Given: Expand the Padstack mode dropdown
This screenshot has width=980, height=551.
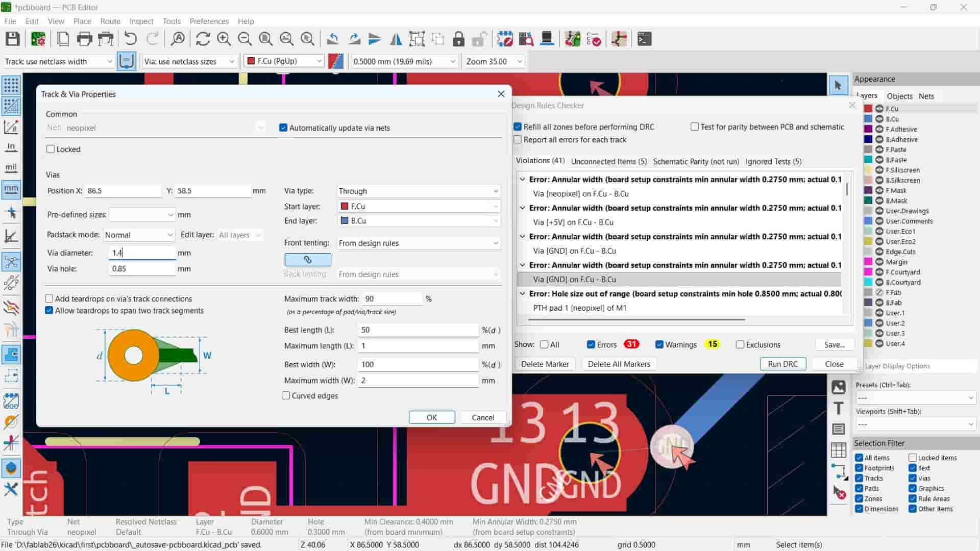Looking at the screenshot, I should [x=139, y=235].
